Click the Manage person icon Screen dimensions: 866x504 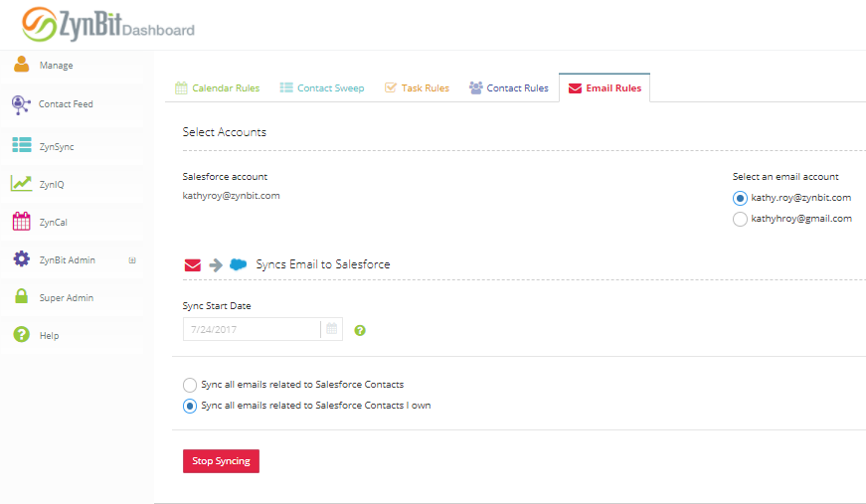22,64
